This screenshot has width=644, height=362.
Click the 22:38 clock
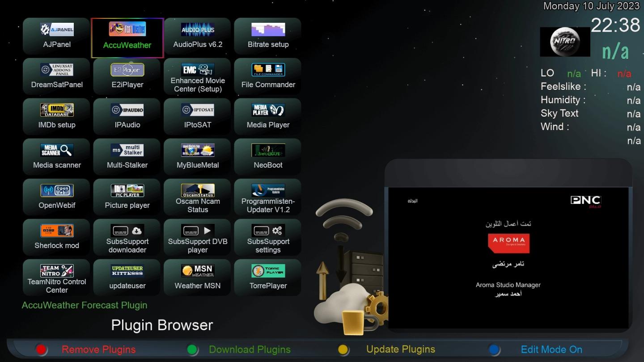click(x=615, y=25)
